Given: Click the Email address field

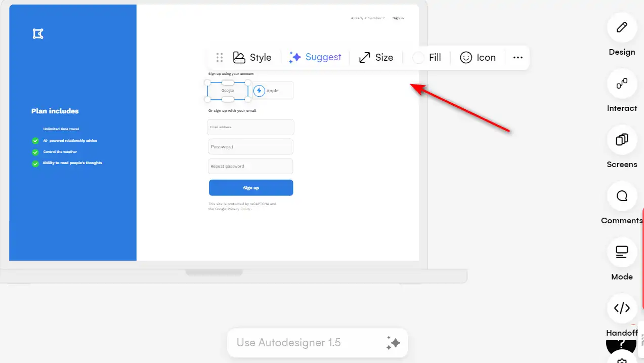Looking at the screenshot, I should coord(250,127).
